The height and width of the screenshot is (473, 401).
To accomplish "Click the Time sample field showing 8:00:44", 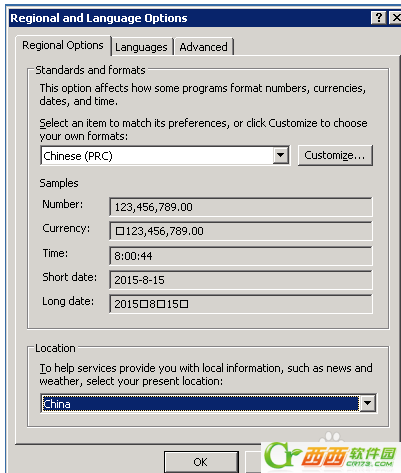I will pyautogui.click(x=240, y=256).
